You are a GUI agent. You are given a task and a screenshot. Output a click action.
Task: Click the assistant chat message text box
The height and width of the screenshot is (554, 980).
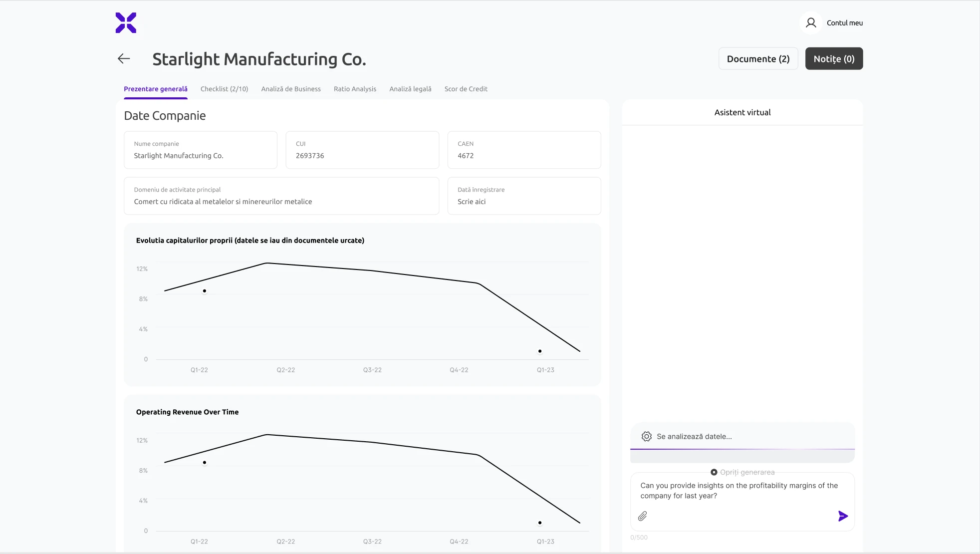(739, 491)
